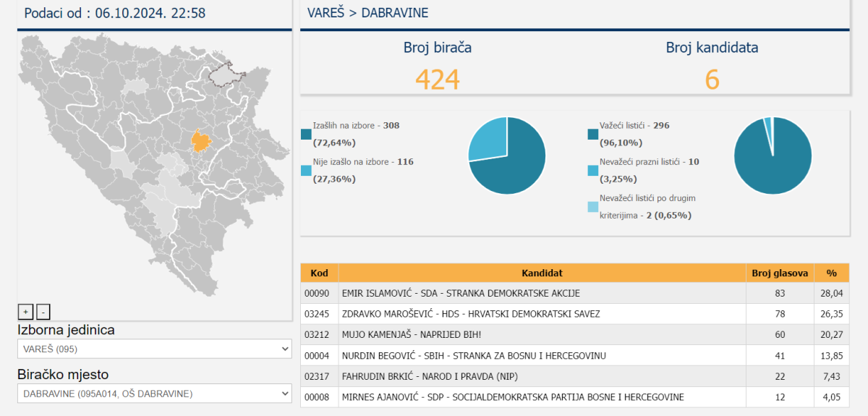Click the percentage 13,85
The width and height of the screenshot is (868, 416).
[x=832, y=355]
